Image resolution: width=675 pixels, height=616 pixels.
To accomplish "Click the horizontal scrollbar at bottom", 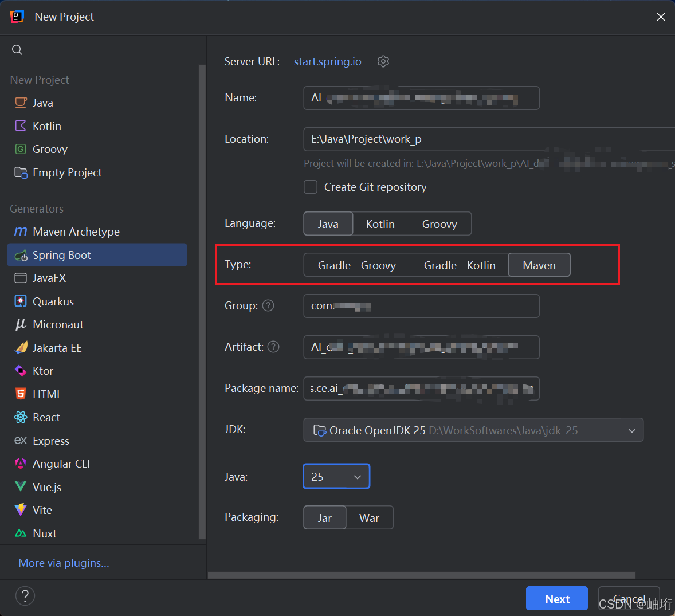I will [421, 575].
